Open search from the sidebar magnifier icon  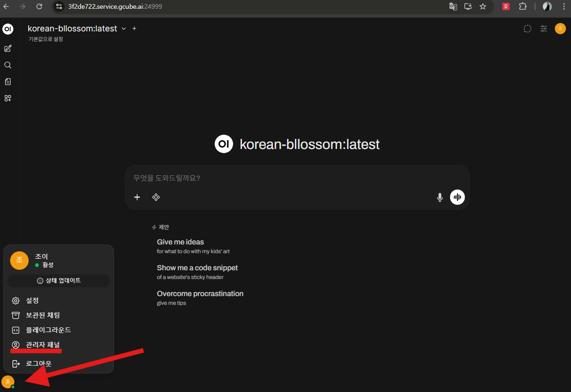pyautogui.click(x=8, y=65)
